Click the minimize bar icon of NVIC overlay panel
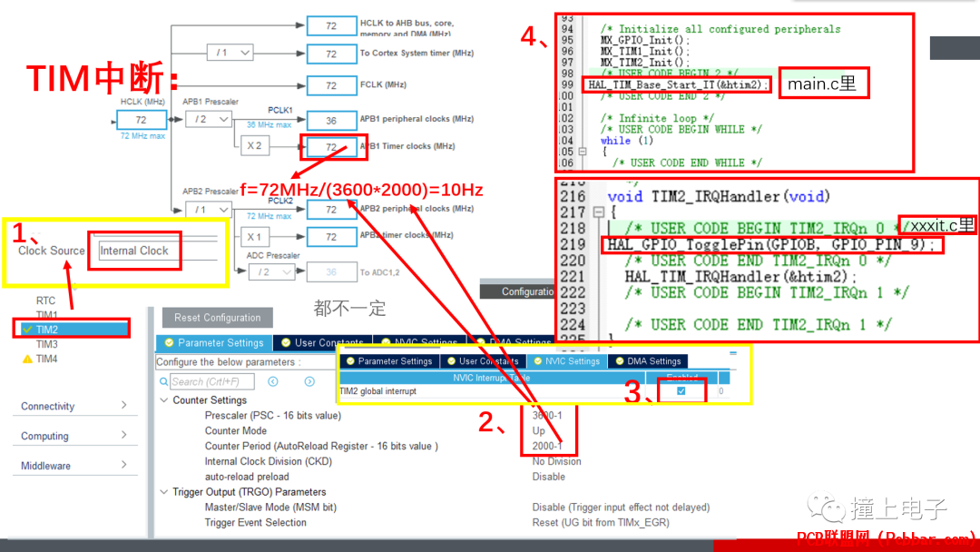The width and height of the screenshot is (980, 552). [x=733, y=353]
